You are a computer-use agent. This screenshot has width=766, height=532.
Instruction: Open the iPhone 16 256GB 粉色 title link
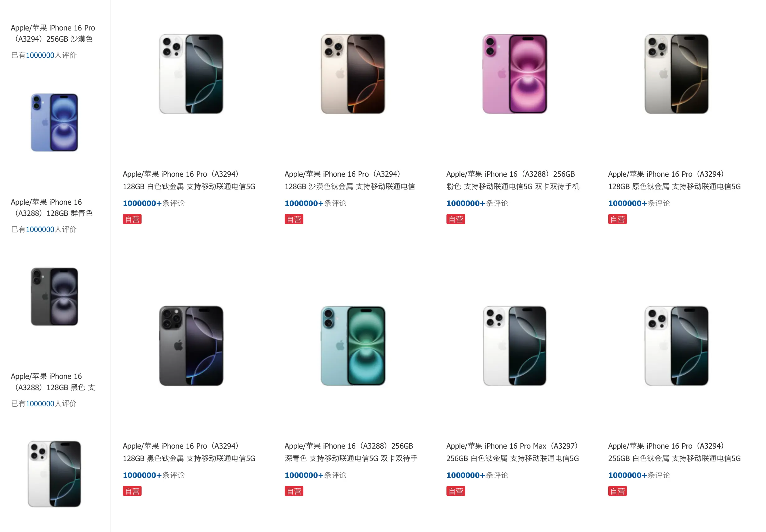coord(512,180)
